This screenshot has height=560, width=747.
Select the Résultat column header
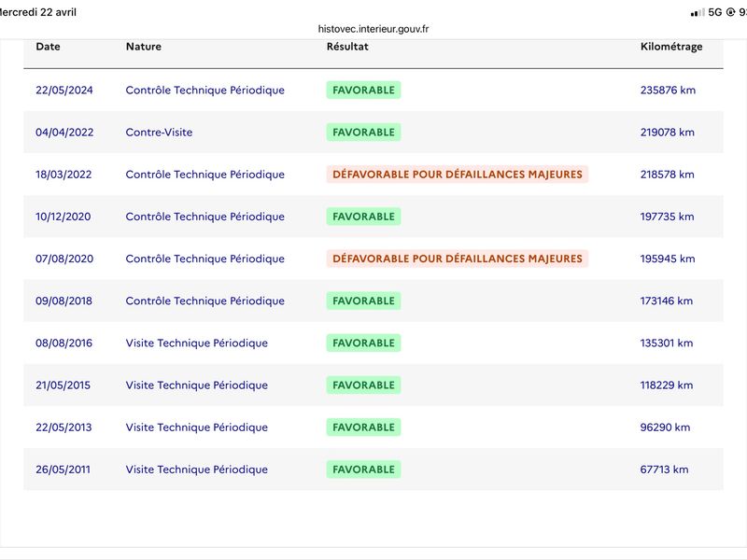pyautogui.click(x=347, y=47)
